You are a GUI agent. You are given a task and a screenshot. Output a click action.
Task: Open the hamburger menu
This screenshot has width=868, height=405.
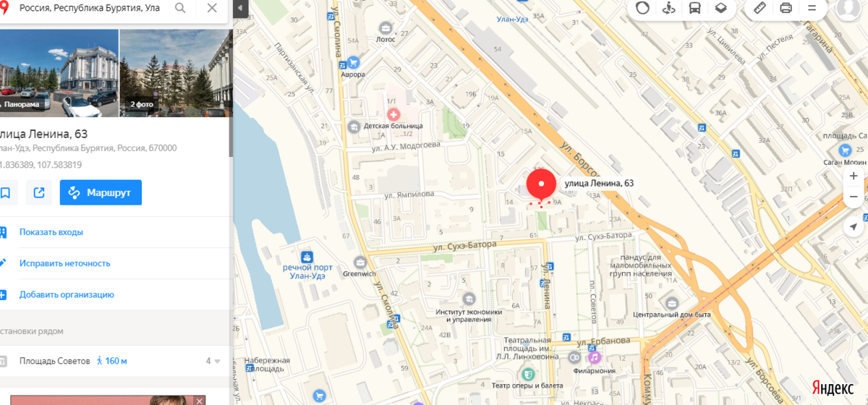click(x=812, y=9)
